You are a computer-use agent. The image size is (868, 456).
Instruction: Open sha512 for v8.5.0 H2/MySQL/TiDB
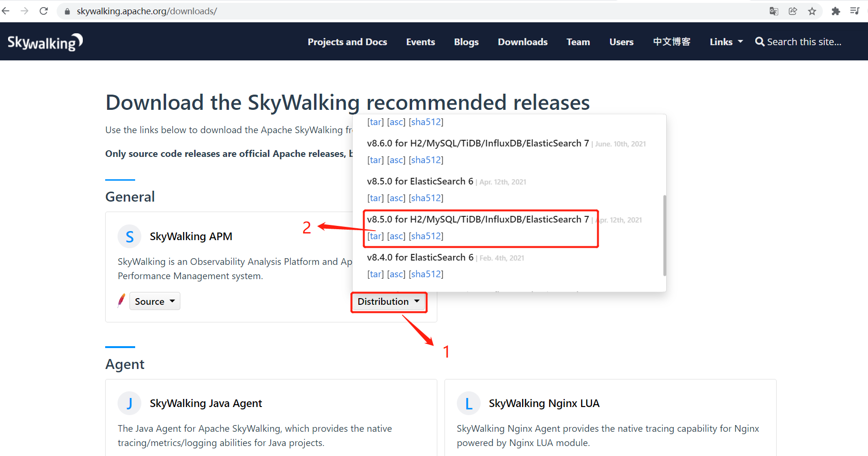[x=426, y=236]
